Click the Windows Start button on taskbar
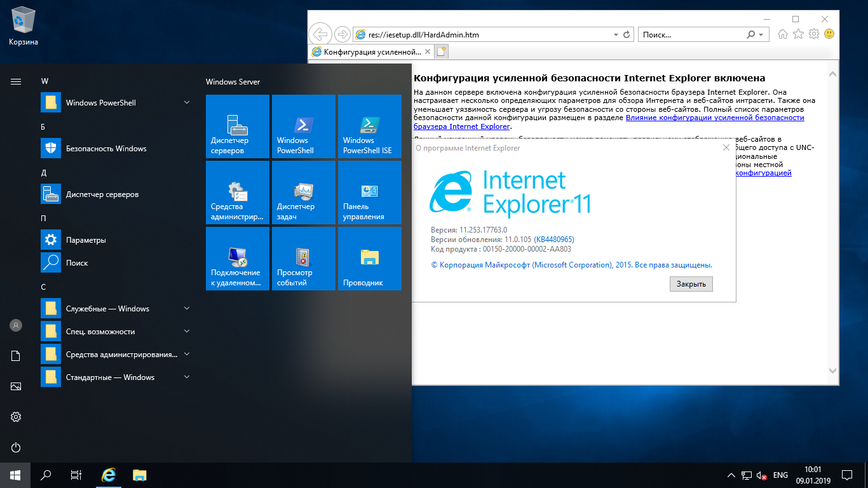Screen dimensions: 868x488 [15, 475]
